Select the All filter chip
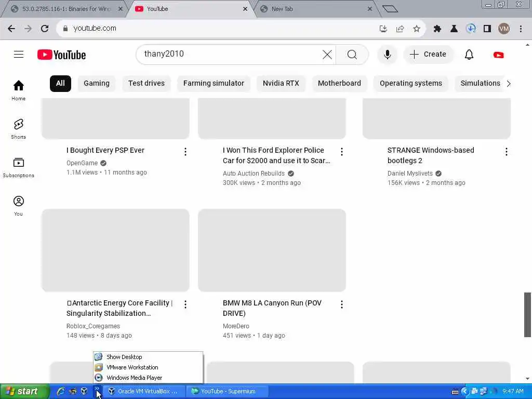This screenshot has height=399, width=532. [x=60, y=84]
